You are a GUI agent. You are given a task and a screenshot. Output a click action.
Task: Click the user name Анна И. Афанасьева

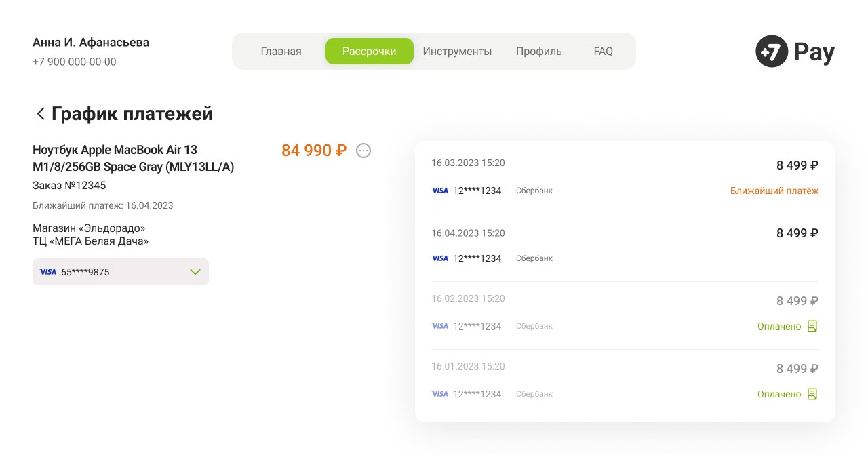90,42
